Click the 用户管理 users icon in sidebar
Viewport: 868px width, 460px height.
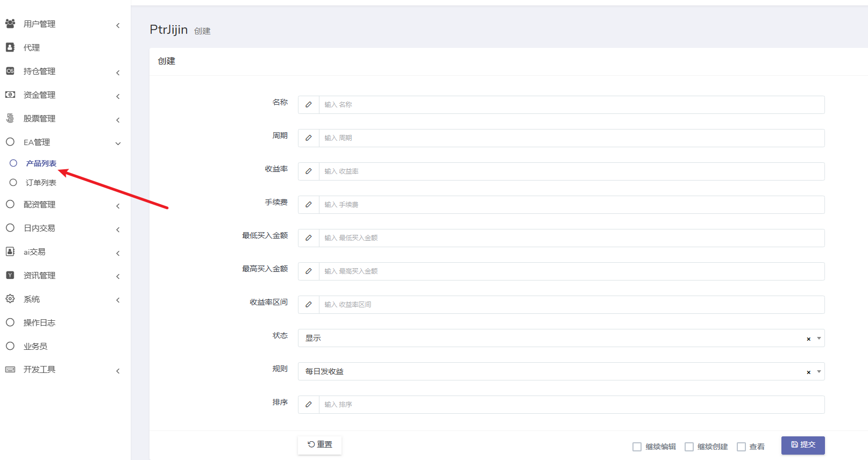tap(10, 24)
